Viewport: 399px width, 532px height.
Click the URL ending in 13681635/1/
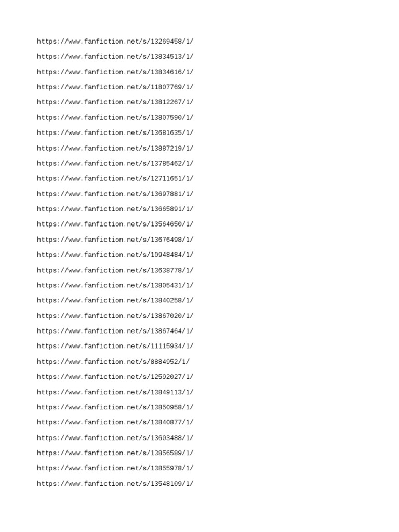click(115, 133)
